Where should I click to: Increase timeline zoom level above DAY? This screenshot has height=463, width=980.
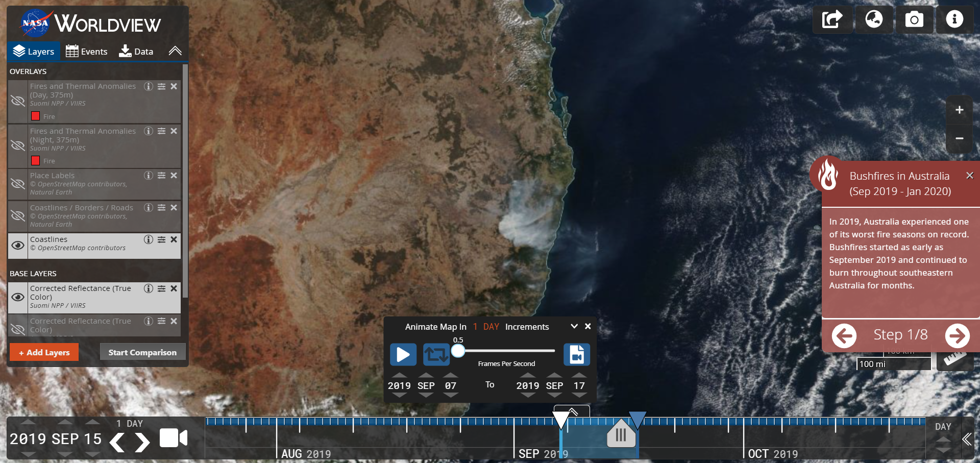coord(943,440)
